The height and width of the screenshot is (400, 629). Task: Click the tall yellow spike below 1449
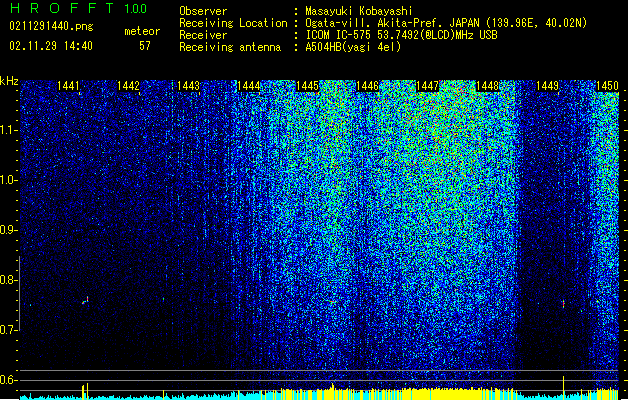click(564, 388)
